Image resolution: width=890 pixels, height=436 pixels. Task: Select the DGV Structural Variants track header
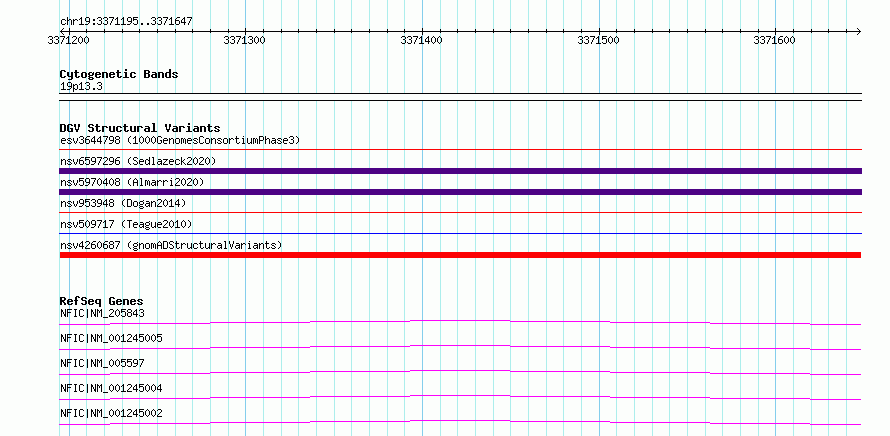[140, 128]
